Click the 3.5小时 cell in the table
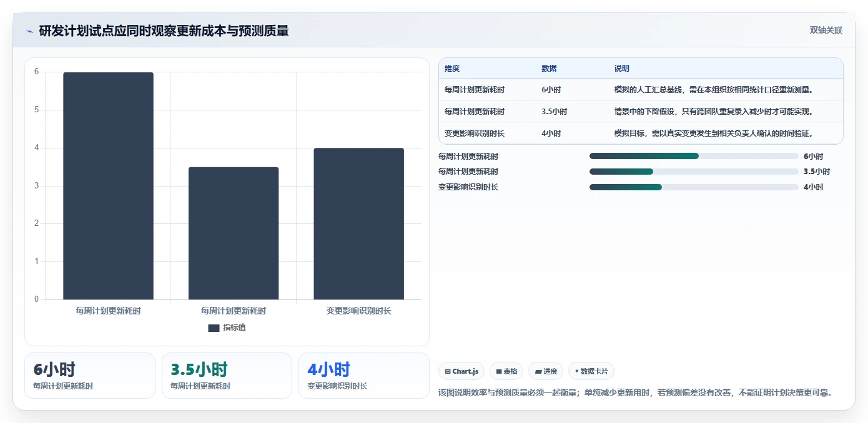Viewport: 868px width, 423px height. (x=555, y=112)
